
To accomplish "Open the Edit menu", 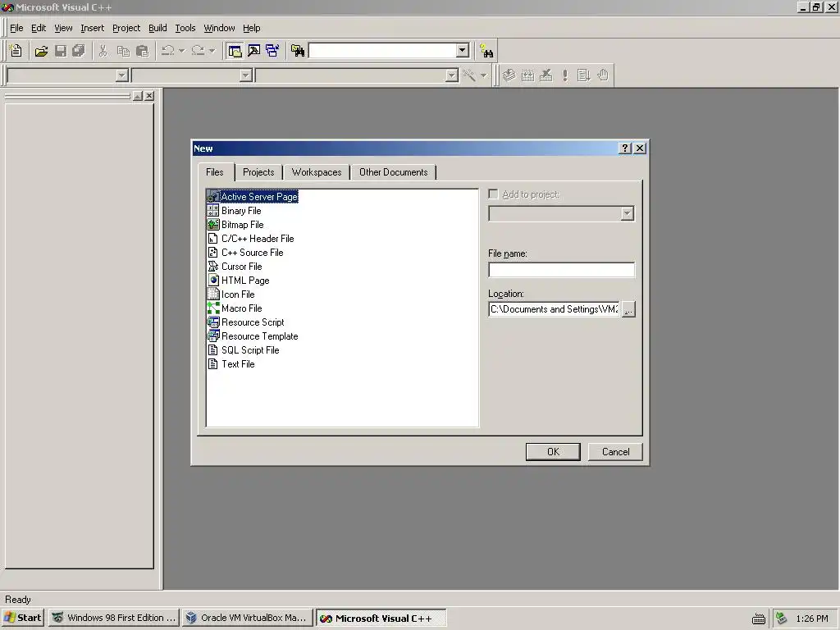I will pos(39,28).
